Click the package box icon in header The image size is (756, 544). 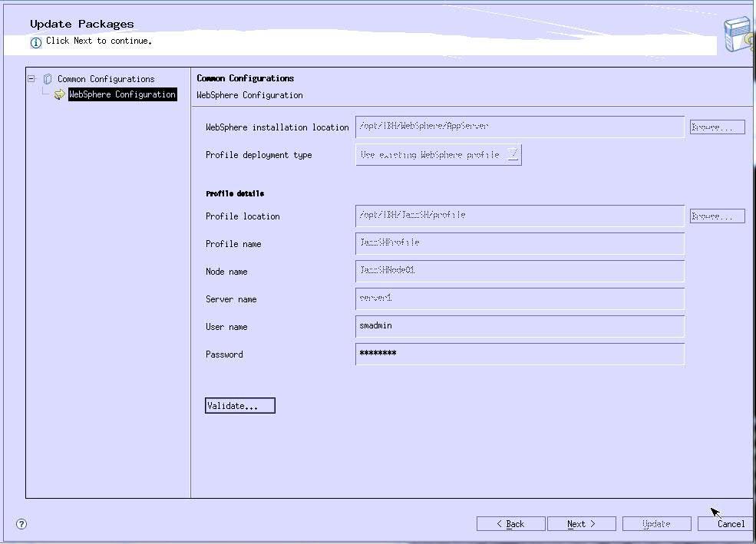click(x=738, y=35)
